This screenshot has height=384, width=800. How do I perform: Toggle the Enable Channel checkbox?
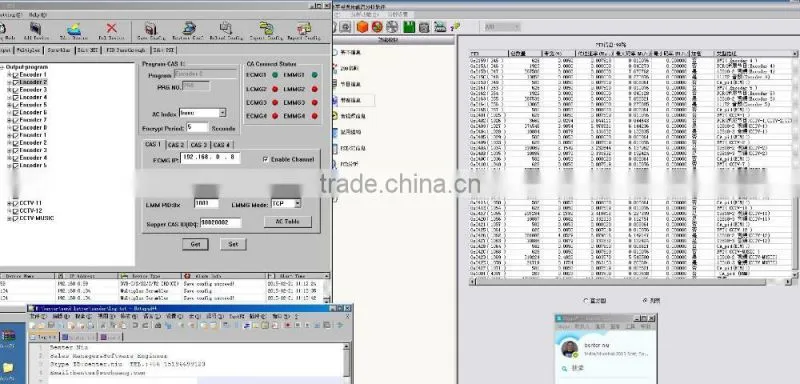265,159
